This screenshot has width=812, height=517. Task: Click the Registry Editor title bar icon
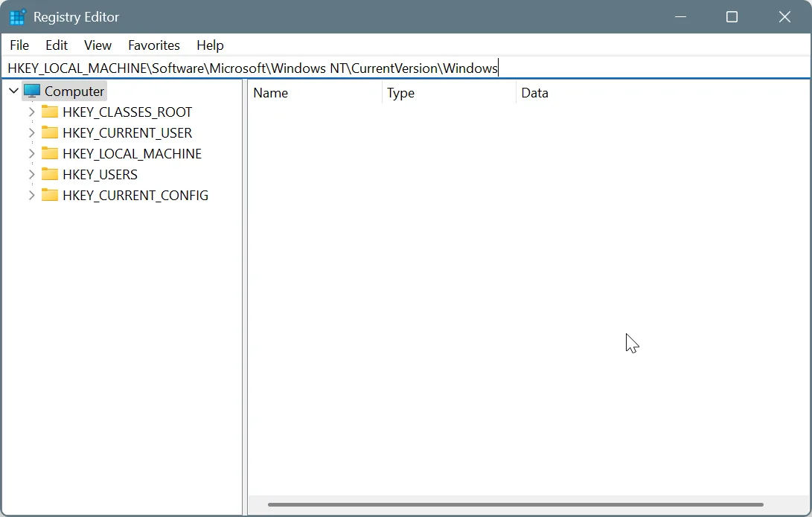coord(16,16)
